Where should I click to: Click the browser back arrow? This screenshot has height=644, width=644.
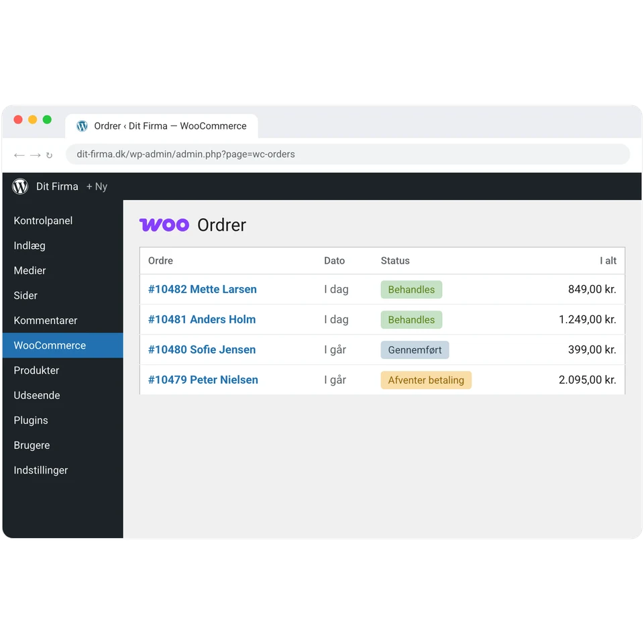pyautogui.click(x=19, y=155)
